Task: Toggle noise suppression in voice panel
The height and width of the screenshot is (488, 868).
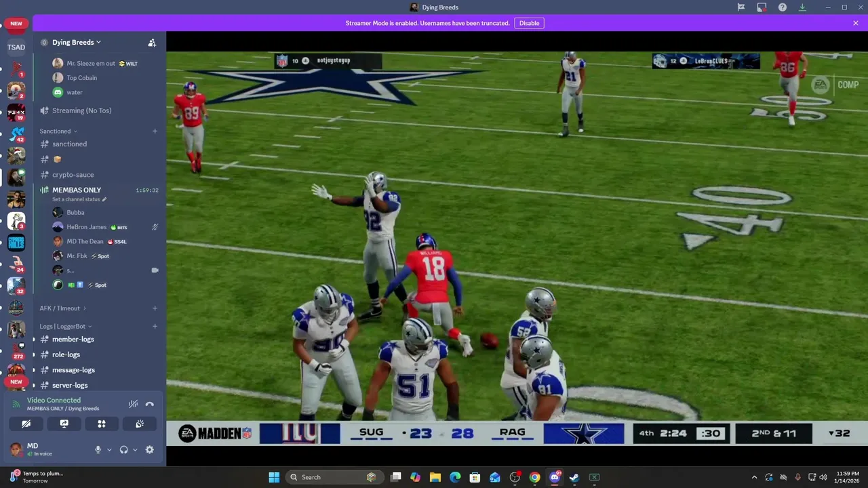Action: 133,404
